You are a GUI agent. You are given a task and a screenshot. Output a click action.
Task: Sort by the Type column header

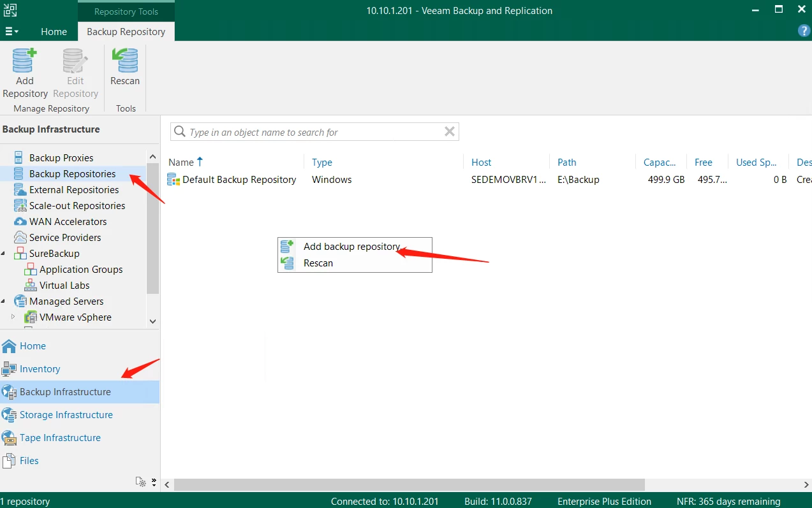click(322, 162)
